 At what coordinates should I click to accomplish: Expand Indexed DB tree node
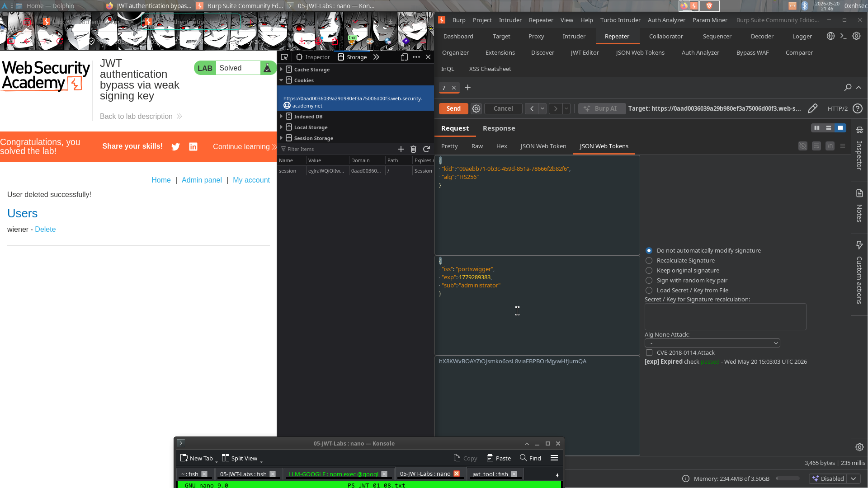(281, 116)
